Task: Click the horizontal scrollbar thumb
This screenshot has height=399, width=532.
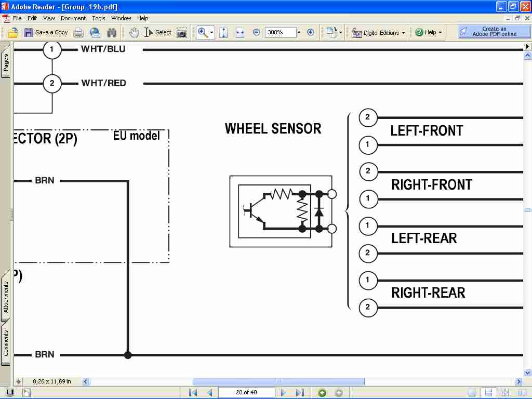Action: [x=278, y=381]
